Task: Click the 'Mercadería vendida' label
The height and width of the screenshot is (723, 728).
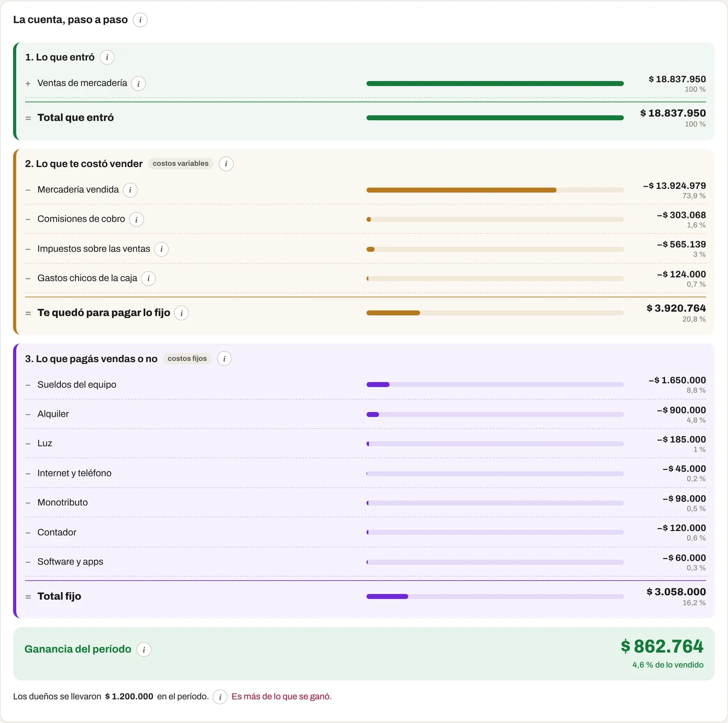Action: (x=78, y=190)
